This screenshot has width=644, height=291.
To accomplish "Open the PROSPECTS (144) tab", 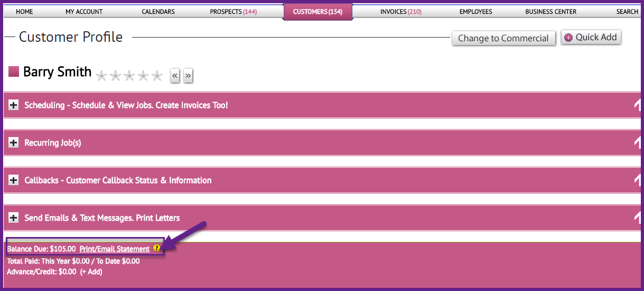I will point(234,12).
